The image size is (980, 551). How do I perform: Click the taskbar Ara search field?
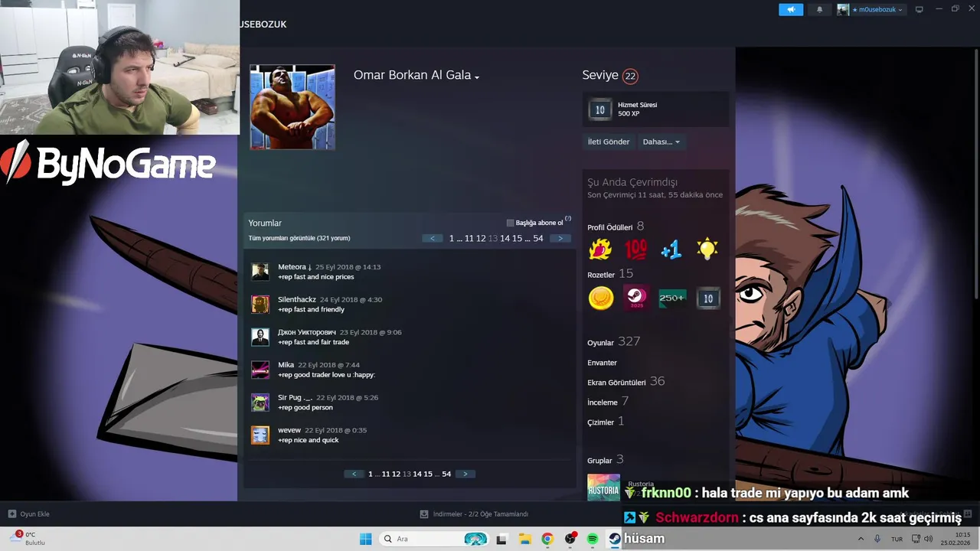click(434, 539)
